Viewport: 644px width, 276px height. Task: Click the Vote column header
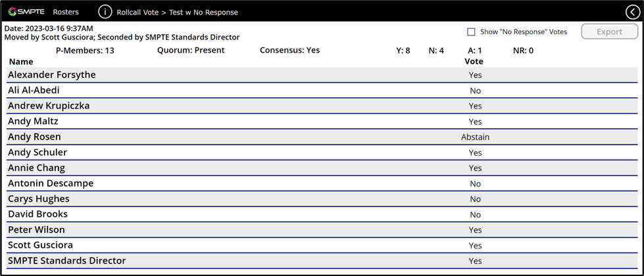pos(474,62)
